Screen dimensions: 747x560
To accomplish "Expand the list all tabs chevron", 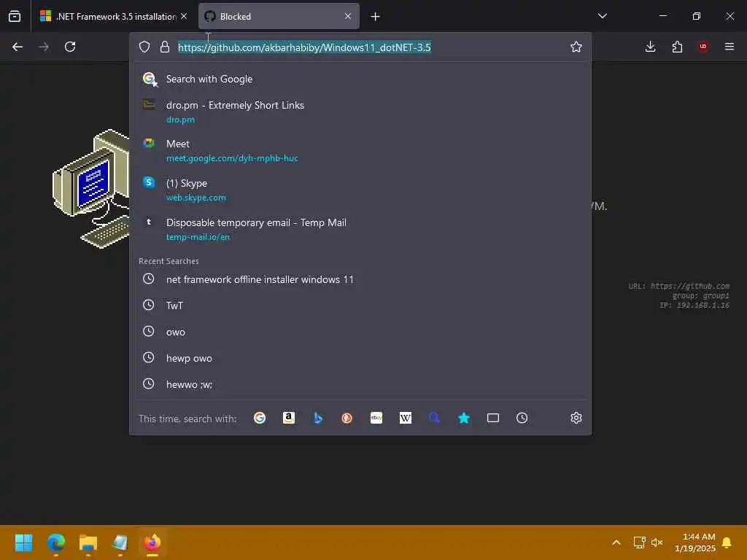I will pyautogui.click(x=602, y=16).
